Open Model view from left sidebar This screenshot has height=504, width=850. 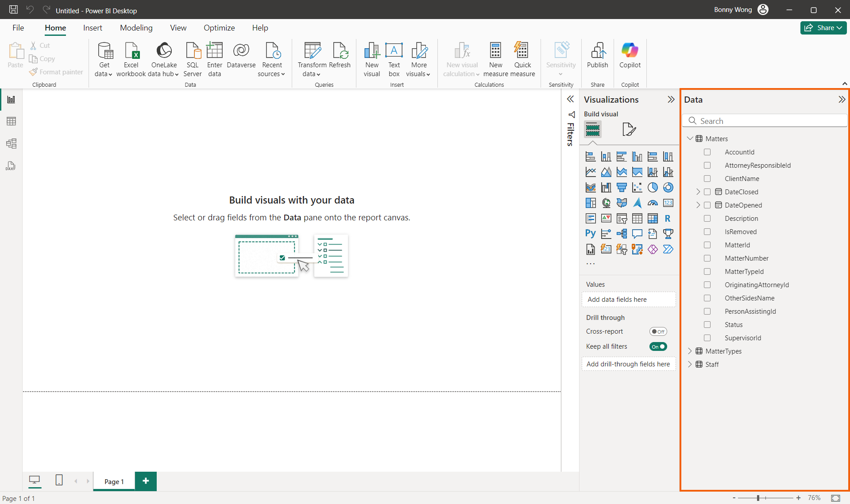coord(11,143)
